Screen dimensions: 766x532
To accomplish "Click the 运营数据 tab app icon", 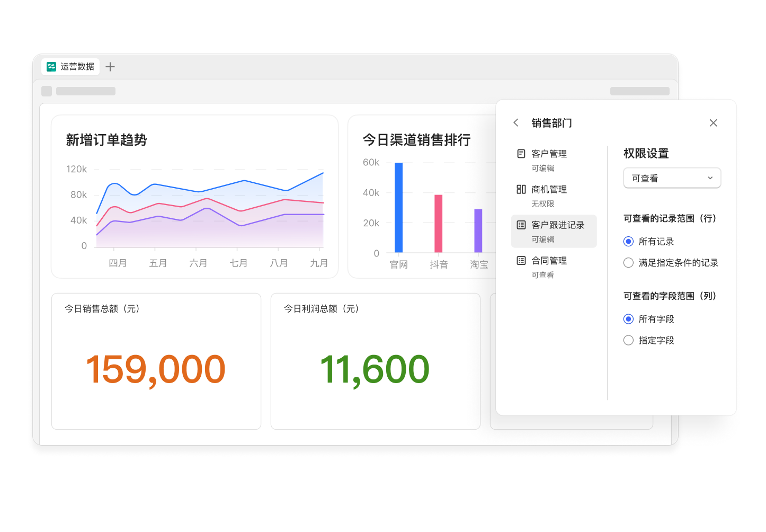I will [x=51, y=67].
